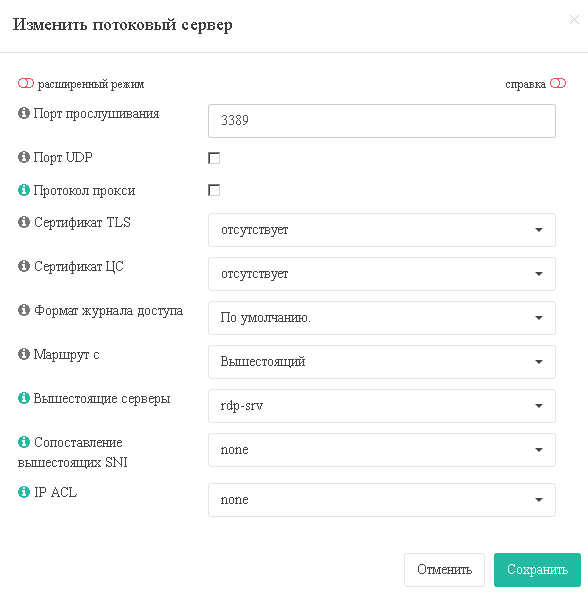Click info icon beside Сертификат ЦС
588x596 pixels.
[24, 266]
